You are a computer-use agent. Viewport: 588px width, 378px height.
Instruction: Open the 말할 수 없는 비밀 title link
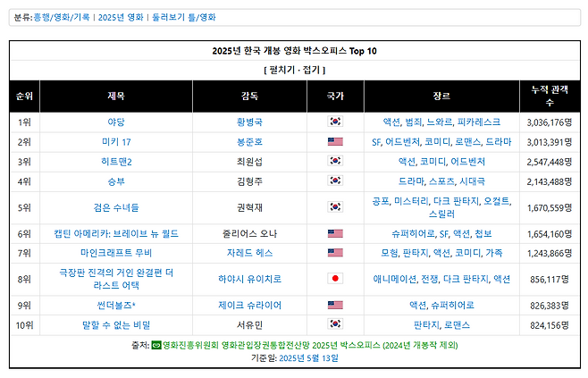[x=116, y=324]
